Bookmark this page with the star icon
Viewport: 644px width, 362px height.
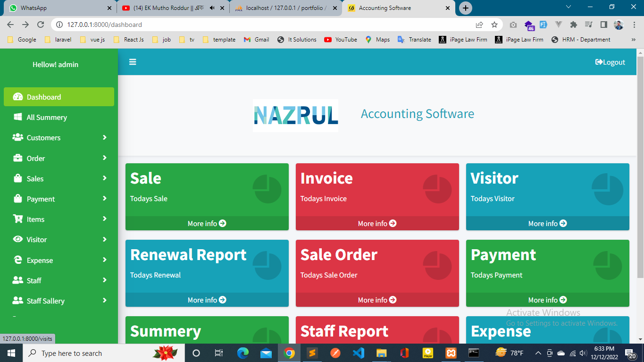click(x=494, y=25)
